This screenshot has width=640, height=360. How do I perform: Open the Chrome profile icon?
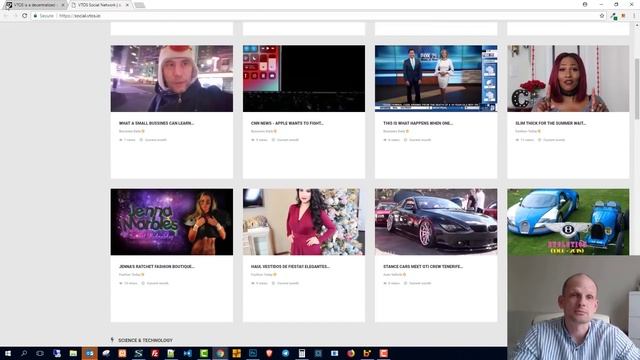(585, 4)
